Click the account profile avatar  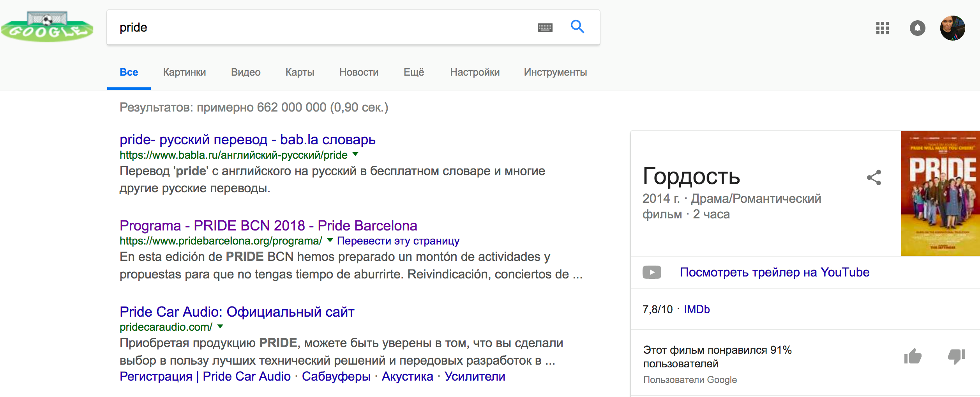952,28
